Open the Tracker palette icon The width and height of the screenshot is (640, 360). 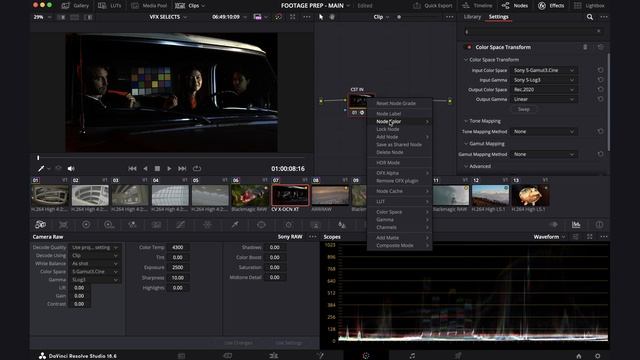[289, 224]
